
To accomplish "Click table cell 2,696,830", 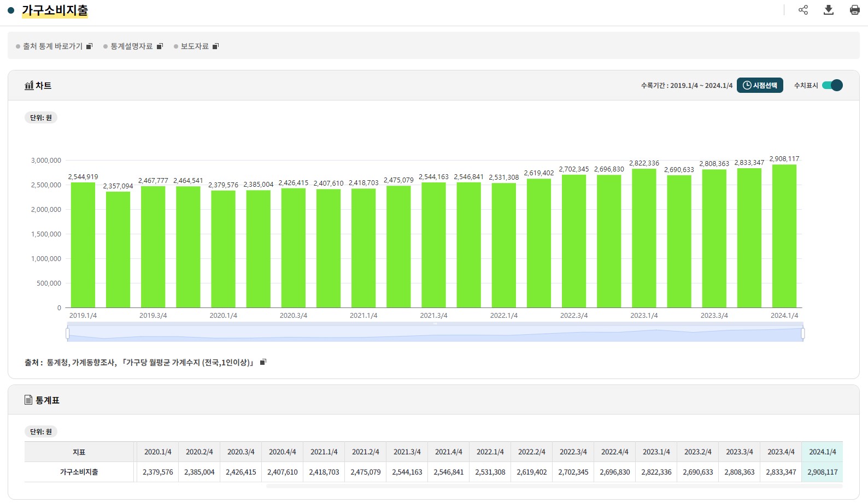I will [x=614, y=472].
